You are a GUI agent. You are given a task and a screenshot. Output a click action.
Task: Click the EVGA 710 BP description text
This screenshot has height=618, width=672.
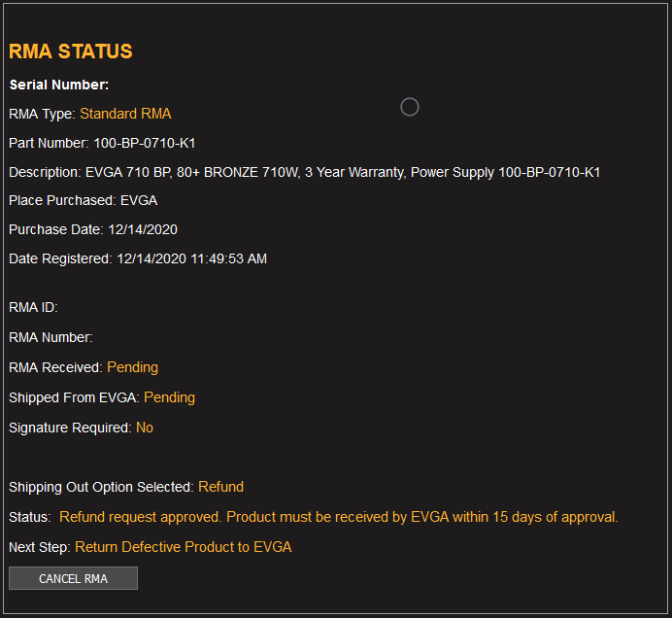point(343,172)
